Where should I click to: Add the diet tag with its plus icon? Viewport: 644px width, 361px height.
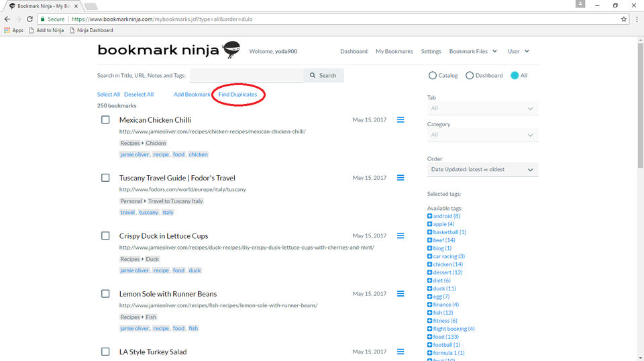429,280
